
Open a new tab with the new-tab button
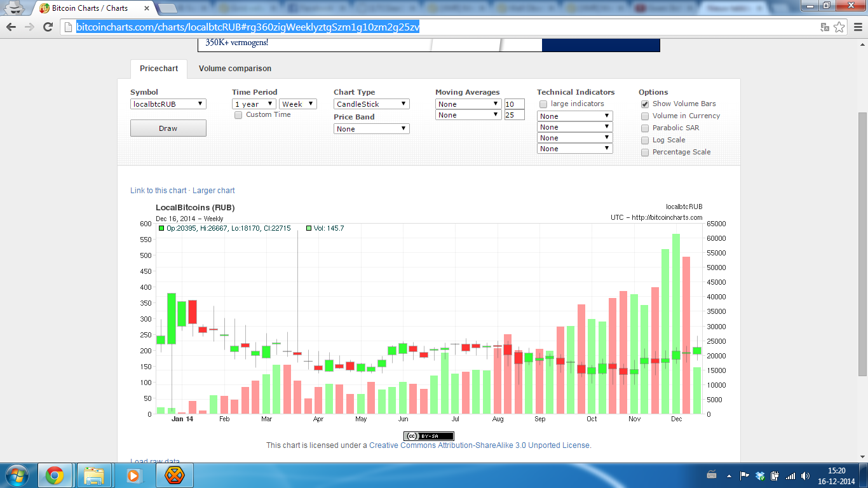click(x=166, y=8)
